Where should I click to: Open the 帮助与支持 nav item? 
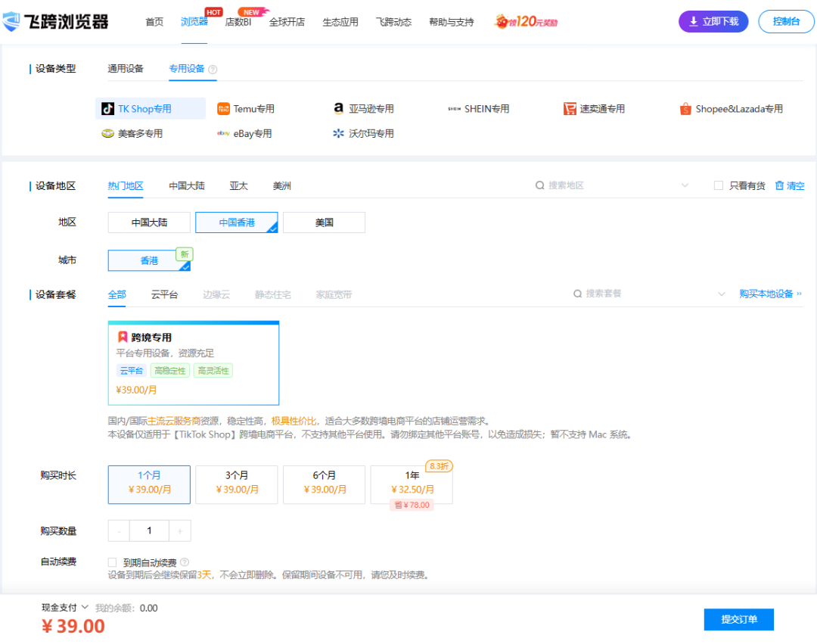point(451,22)
